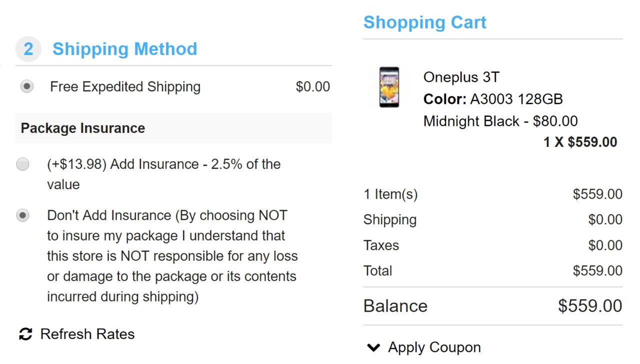Click the Free Expedited Shipping $0.00 price

coord(312,87)
